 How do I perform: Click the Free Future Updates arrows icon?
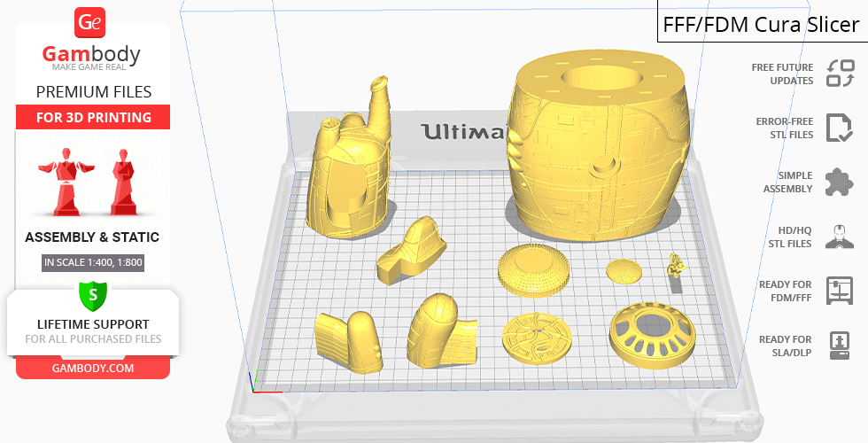[x=839, y=74]
